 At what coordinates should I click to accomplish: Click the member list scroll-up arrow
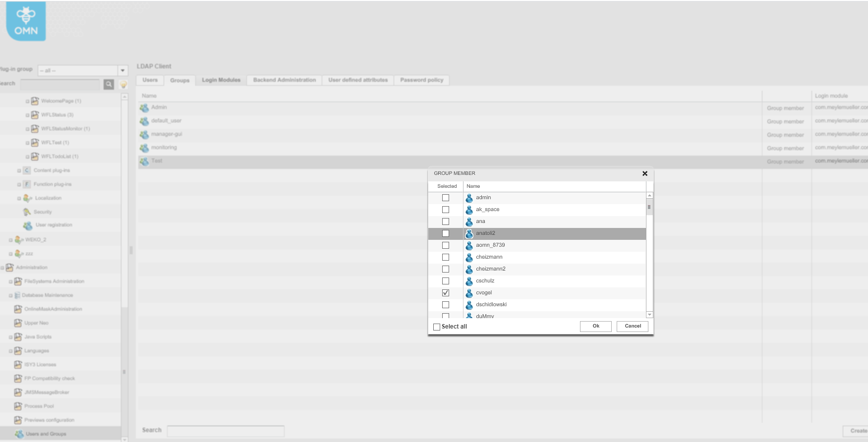649,196
